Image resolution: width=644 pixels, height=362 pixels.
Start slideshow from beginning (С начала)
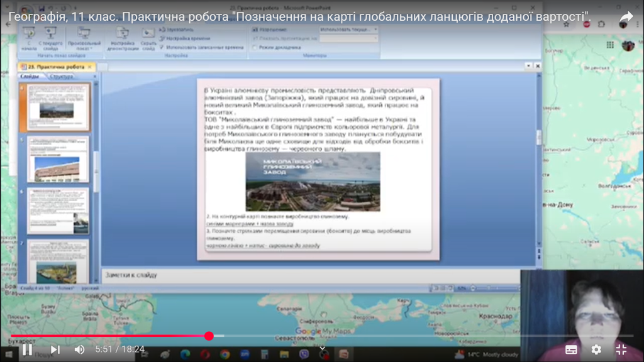(x=29, y=39)
